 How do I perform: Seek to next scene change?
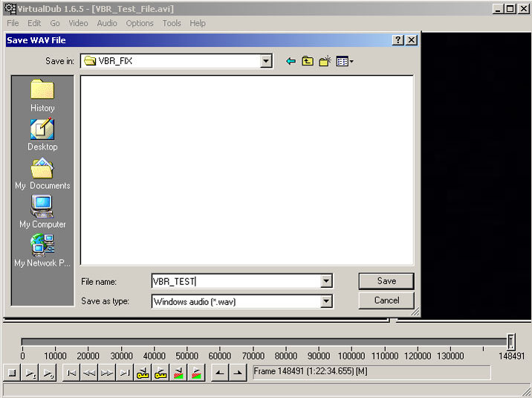[196, 373]
